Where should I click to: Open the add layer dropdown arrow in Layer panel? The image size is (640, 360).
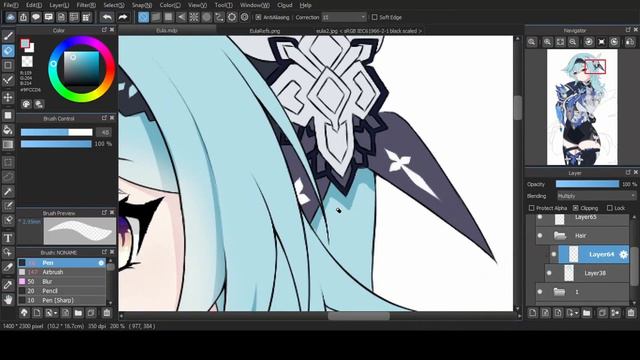click(576, 313)
